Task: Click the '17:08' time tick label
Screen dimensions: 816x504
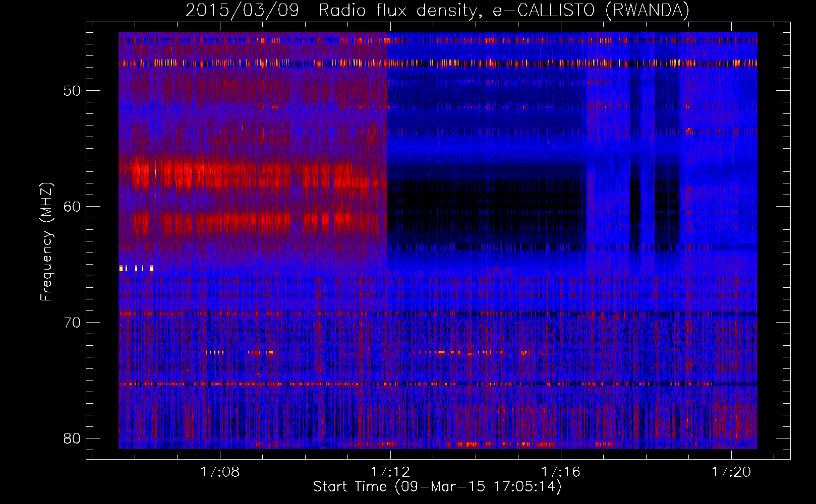Action: (x=220, y=472)
